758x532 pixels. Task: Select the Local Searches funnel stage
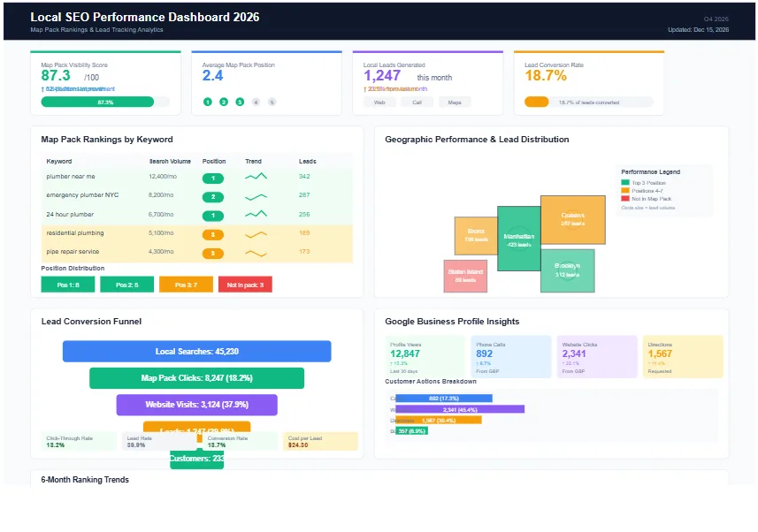(196, 351)
